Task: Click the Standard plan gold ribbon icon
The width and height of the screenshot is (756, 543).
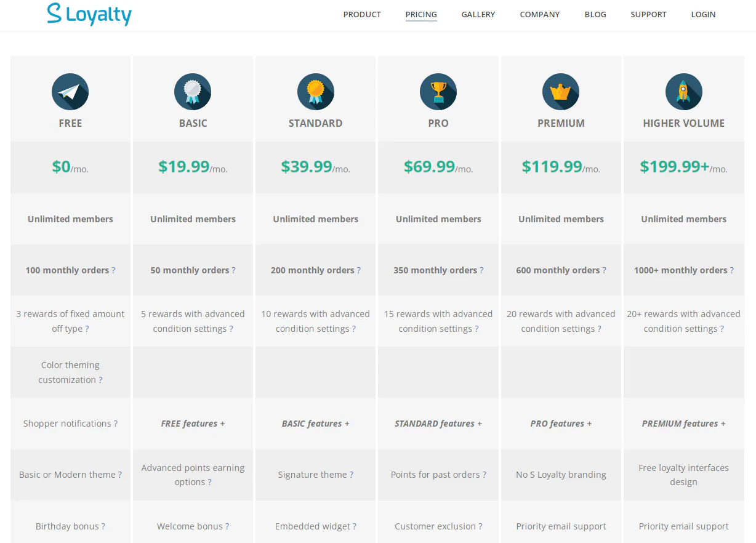Action: tap(316, 92)
